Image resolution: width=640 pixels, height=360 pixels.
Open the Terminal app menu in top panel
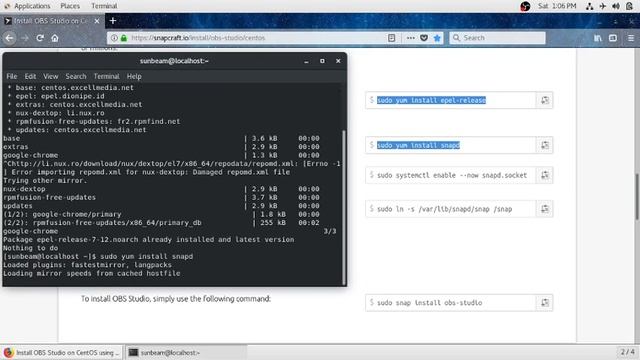pos(104,6)
